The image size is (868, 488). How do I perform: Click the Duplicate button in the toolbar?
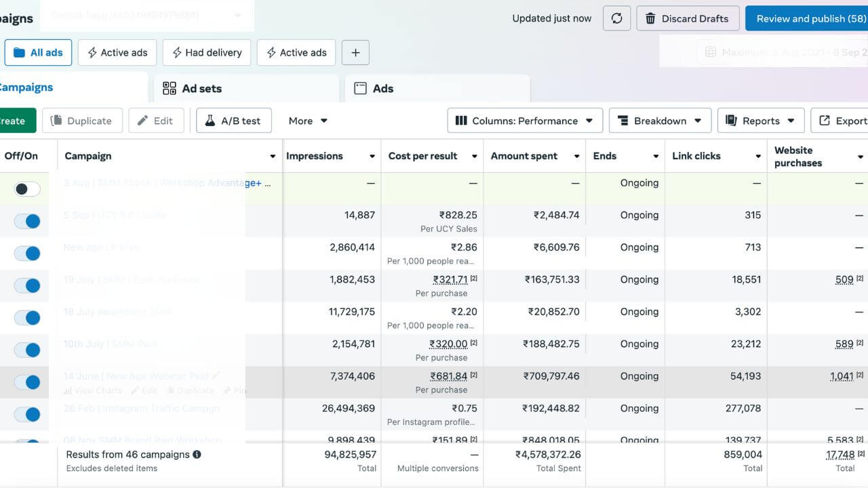[82, 121]
